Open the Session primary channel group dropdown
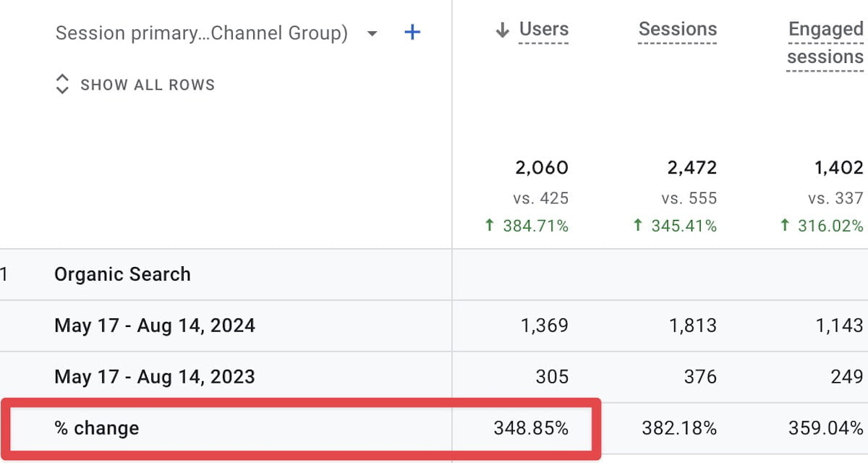 coord(202,33)
